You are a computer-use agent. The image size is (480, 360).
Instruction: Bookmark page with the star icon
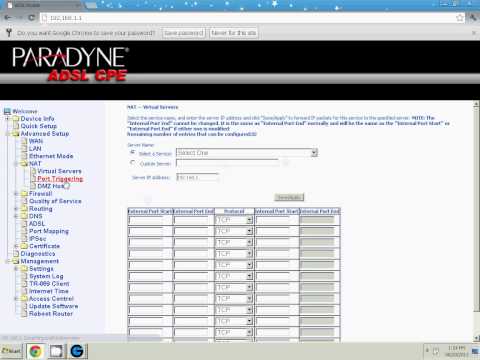[460, 18]
